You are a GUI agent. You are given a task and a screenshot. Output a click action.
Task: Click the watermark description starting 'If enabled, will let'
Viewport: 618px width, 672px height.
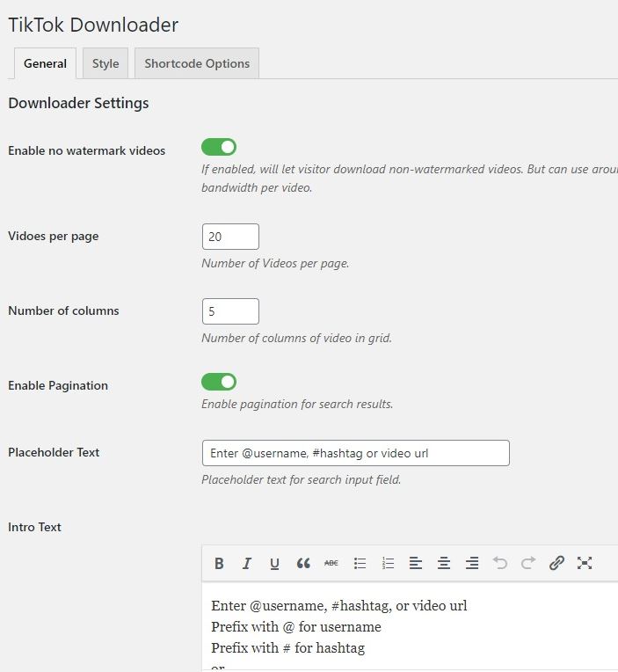pyautogui.click(x=410, y=179)
